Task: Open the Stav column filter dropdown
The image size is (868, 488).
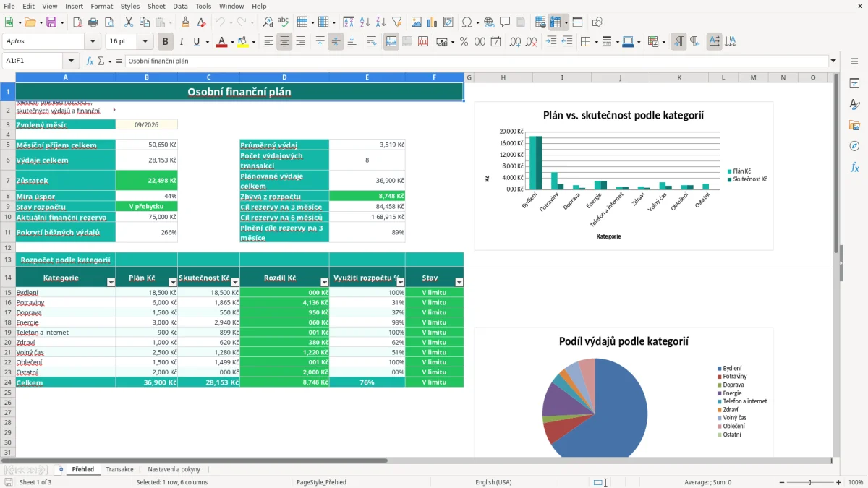Action: point(459,283)
